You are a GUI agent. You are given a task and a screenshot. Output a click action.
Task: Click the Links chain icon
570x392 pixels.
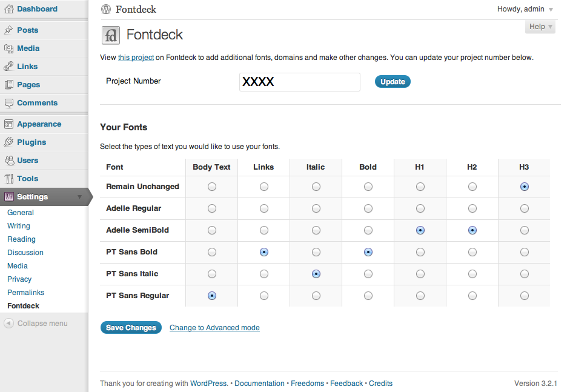point(8,67)
